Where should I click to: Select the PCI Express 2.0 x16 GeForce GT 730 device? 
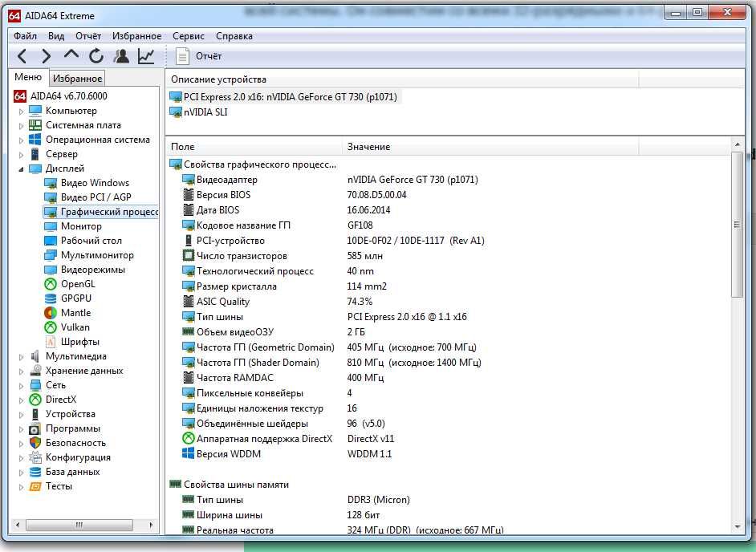click(x=291, y=97)
